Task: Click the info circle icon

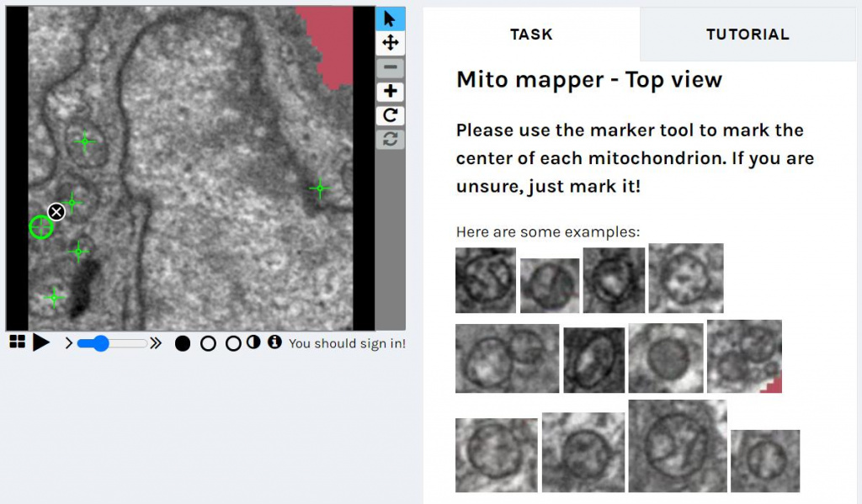Action: [x=274, y=342]
